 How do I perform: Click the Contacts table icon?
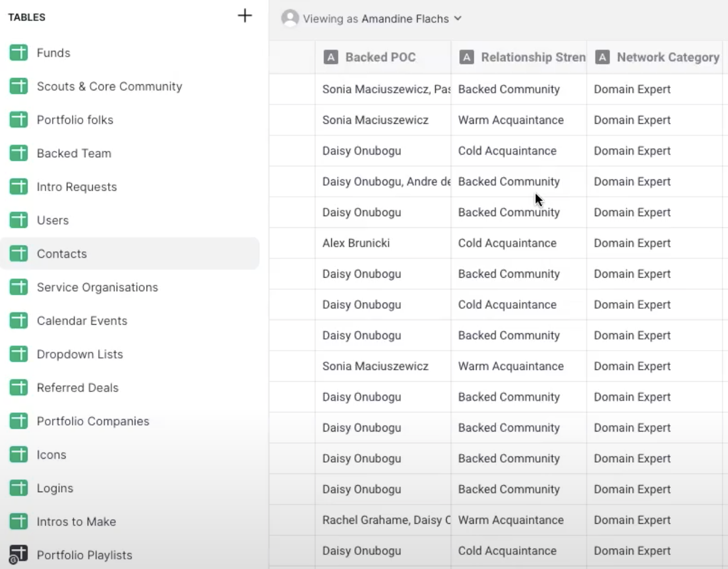click(19, 253)
